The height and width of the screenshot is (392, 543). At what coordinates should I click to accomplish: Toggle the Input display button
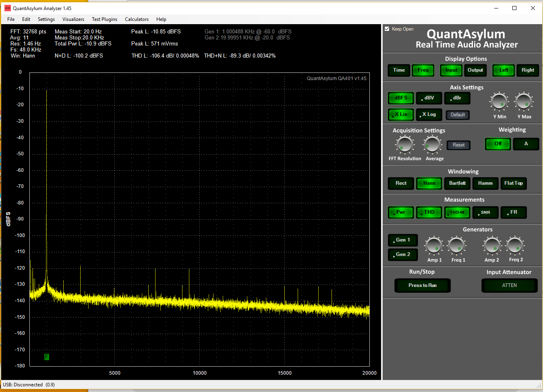pos(451,70)
